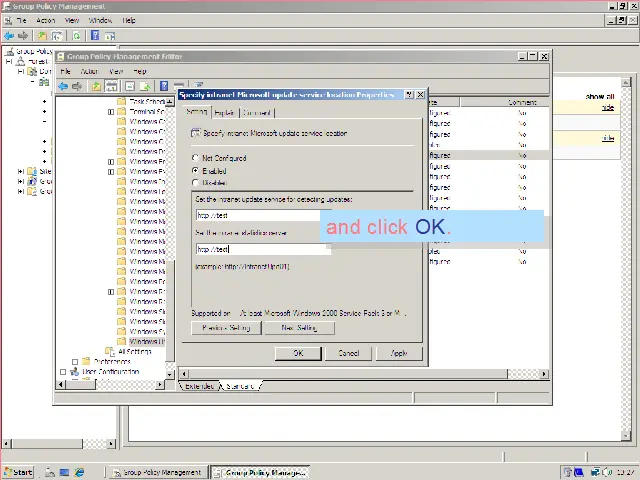Click Properties icon in Management Editor toolbar
640x480 pixels.
point(130,86)
